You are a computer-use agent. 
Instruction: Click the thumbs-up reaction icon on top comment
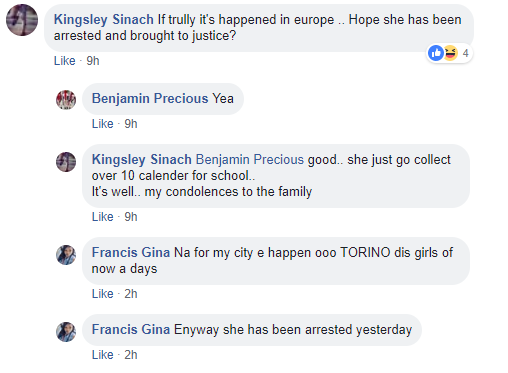pyautogui.click(x=436, y=53)
